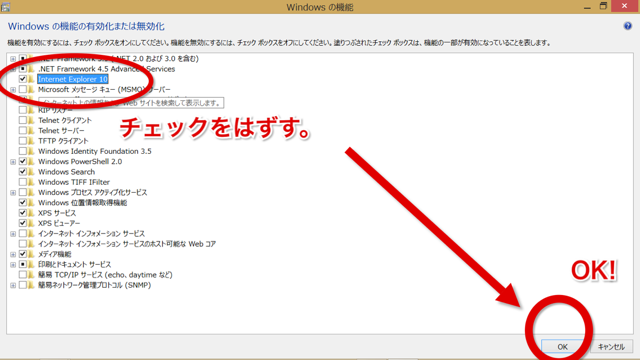The width and height of the screenshot is (640, 360).
Task: Uncheck the XPS ビューアー checkbox
Action: (x=23, y=223)
